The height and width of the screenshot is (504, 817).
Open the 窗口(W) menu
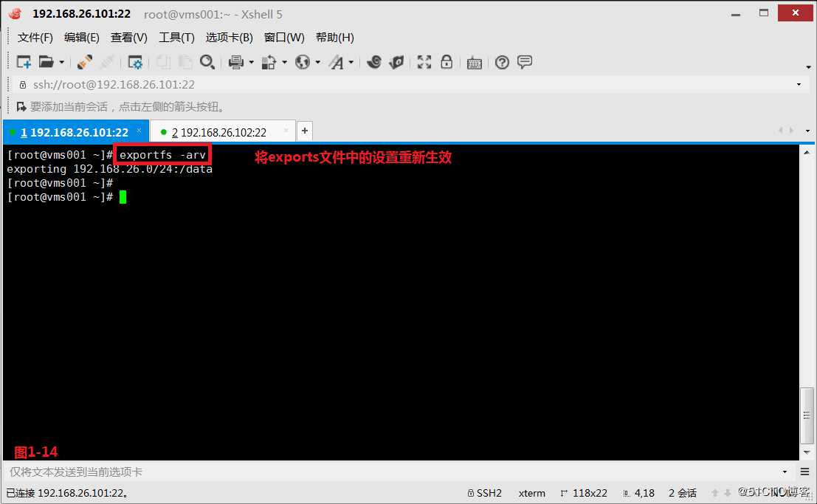point(284,38)
